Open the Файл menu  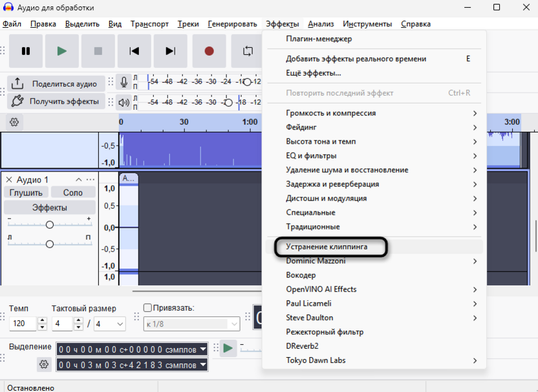tap(12, 24)
